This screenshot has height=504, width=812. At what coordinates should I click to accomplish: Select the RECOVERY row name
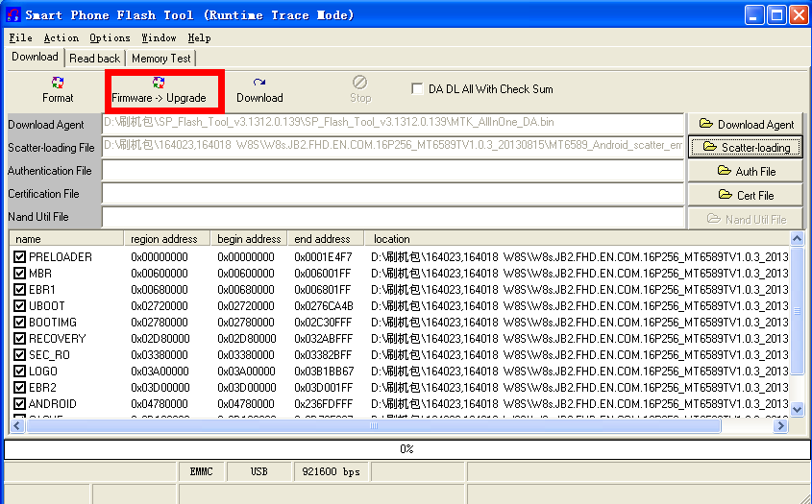58,339
